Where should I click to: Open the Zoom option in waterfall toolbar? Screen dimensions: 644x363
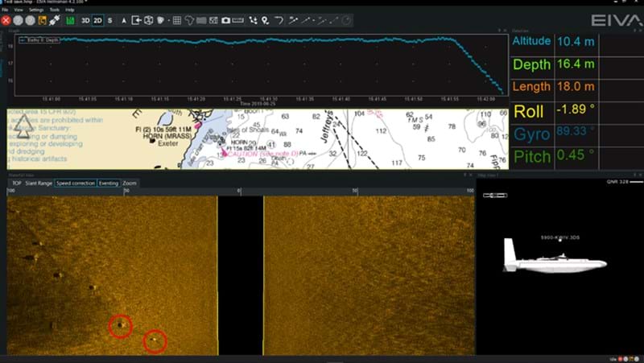(x=130, y=184)
